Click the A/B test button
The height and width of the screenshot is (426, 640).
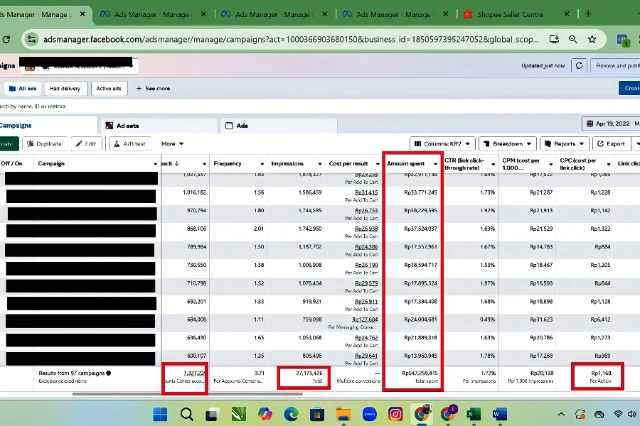129,143
